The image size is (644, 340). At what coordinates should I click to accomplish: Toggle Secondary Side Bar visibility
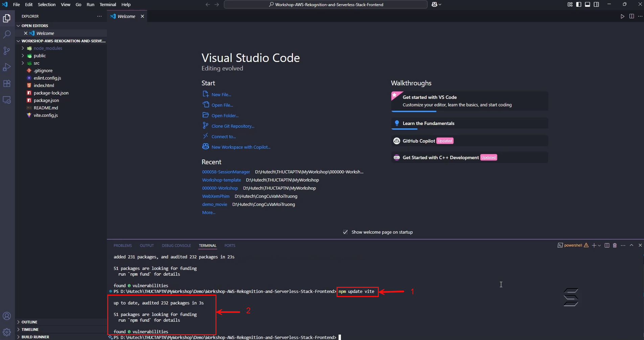click(x=596, y=4)
